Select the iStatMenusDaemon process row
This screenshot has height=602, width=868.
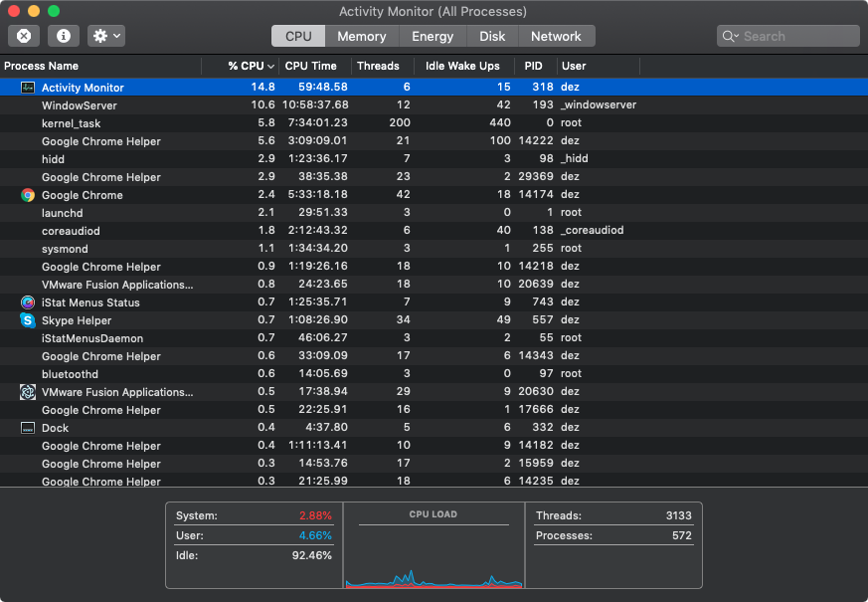pos(434,338)
